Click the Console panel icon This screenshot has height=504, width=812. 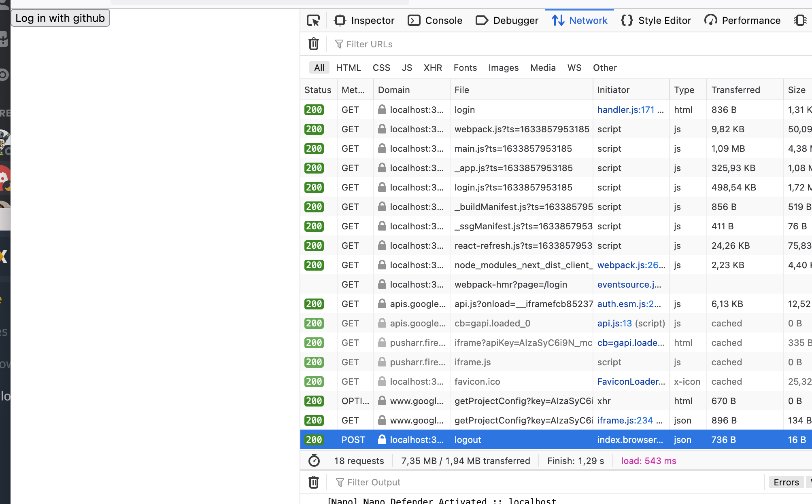click(x=414, y=20)
